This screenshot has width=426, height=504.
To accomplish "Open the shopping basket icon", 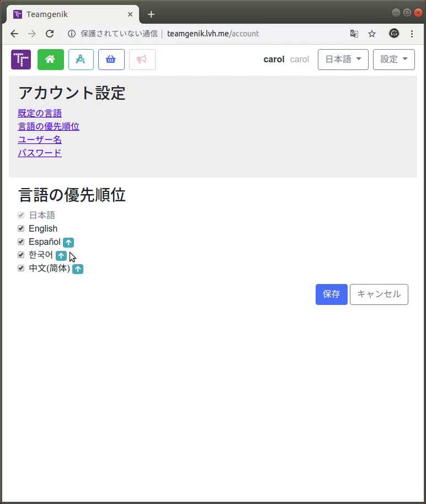I will (111, 60).
